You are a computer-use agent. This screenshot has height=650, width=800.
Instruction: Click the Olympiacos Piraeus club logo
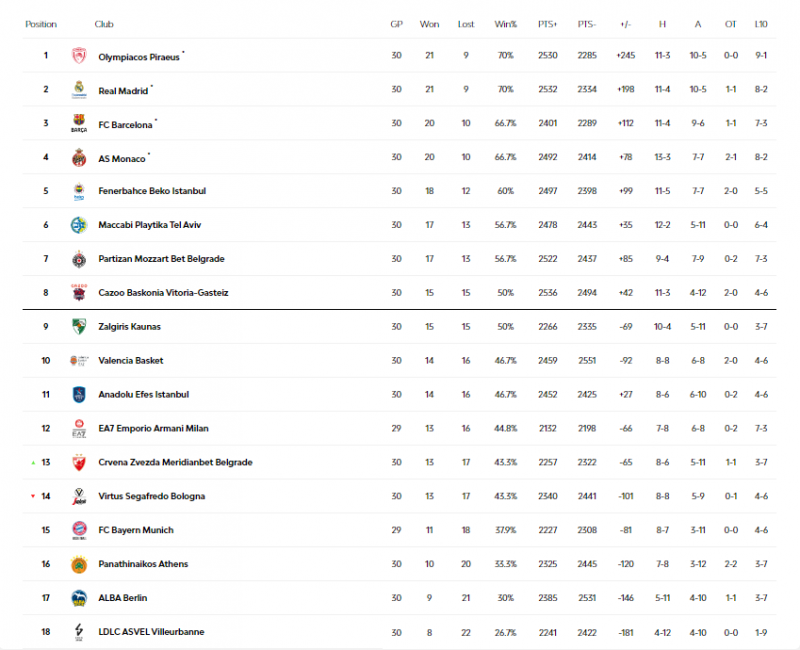(79, 57)
